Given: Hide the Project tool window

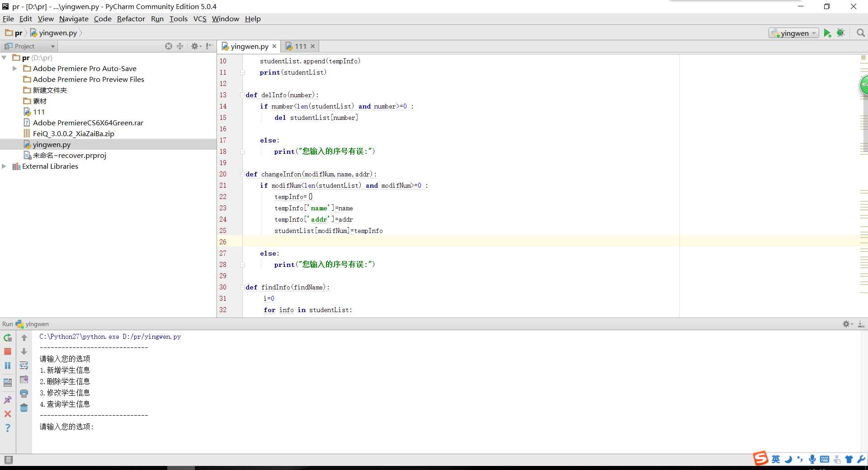Looking at the screenshot, I should pyautogui.click(x=209, y=46).
